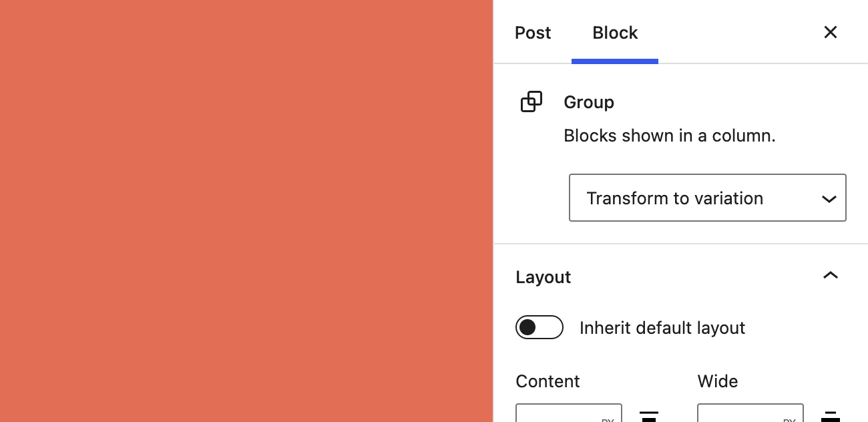The width and height of the screenshot is (868, 422).
Task: Select the coral-colored Group block in canvas
Action: click(x=246, y=211)
